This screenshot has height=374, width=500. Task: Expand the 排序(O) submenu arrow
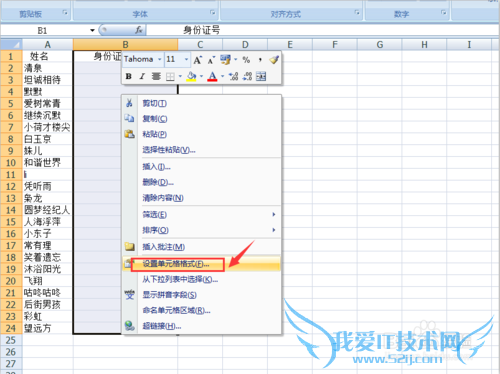(274, 230)
